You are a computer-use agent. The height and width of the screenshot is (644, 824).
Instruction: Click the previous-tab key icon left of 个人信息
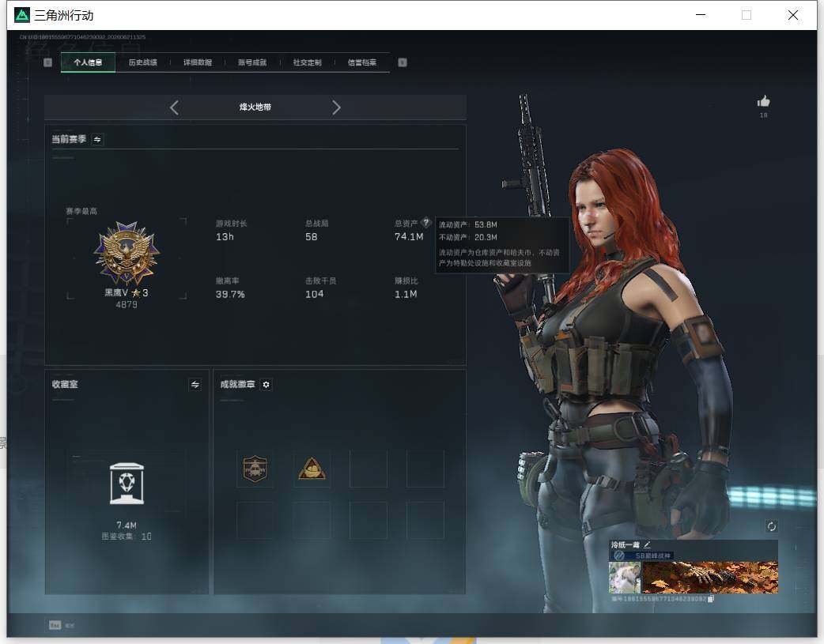point(47,62)
